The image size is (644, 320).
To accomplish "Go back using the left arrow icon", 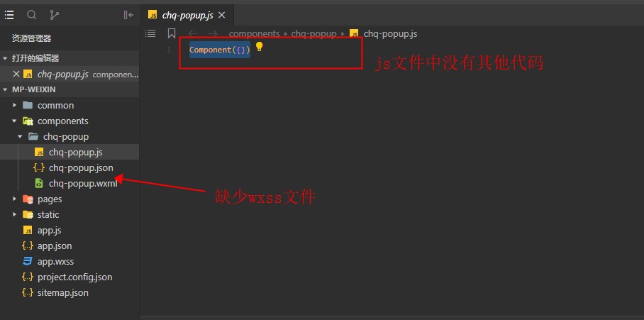I will [x=193, y=33].
